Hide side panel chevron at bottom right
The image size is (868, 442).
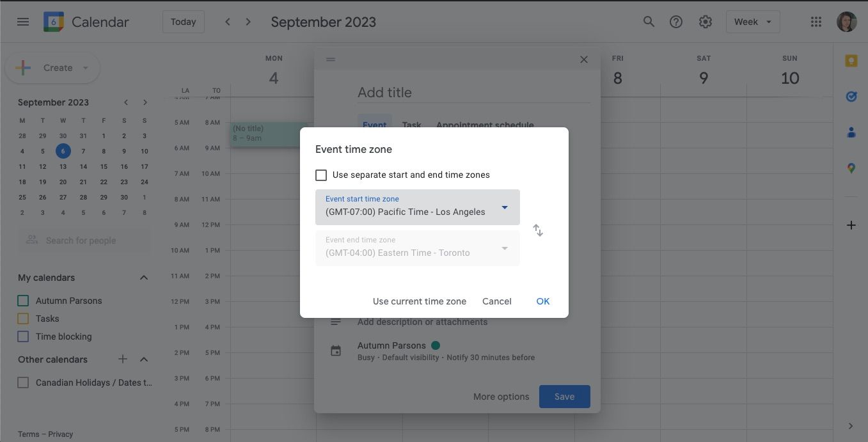click(851, 426)
